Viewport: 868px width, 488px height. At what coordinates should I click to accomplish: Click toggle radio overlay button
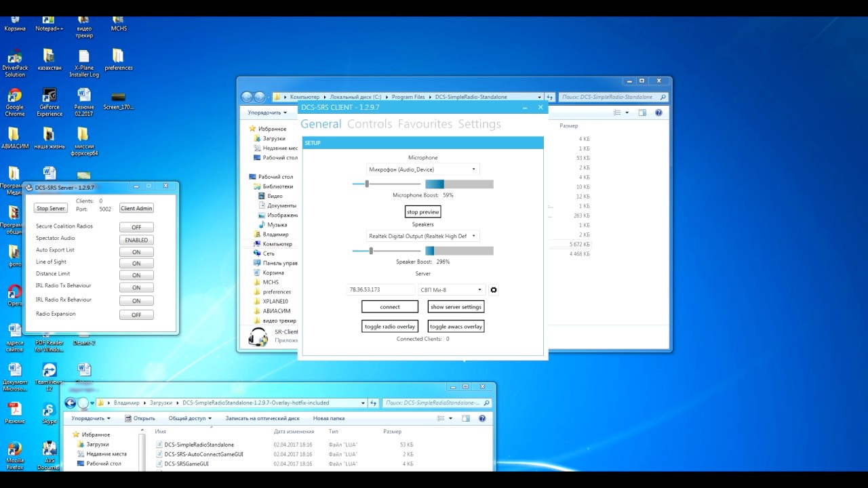pyautogui.click(x=390, y=327)
